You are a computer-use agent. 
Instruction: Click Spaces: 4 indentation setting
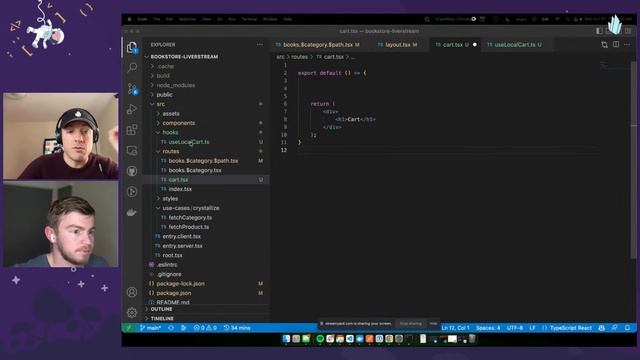pos(488,328)
